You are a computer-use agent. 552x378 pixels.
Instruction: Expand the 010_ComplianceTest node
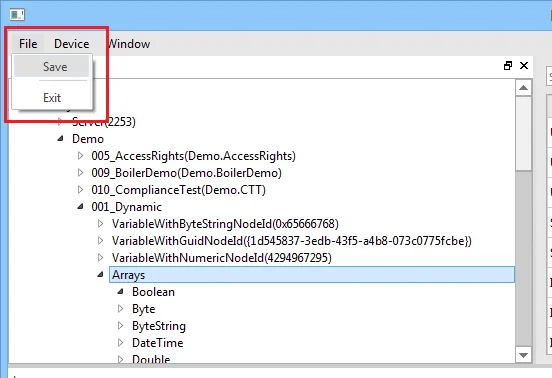point(80,190)
